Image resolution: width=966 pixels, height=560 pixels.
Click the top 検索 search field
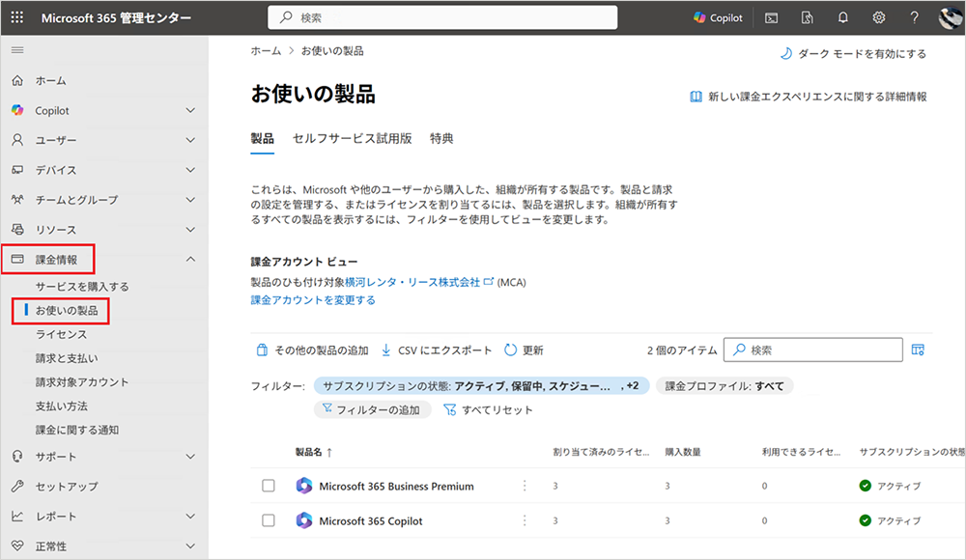442,18
